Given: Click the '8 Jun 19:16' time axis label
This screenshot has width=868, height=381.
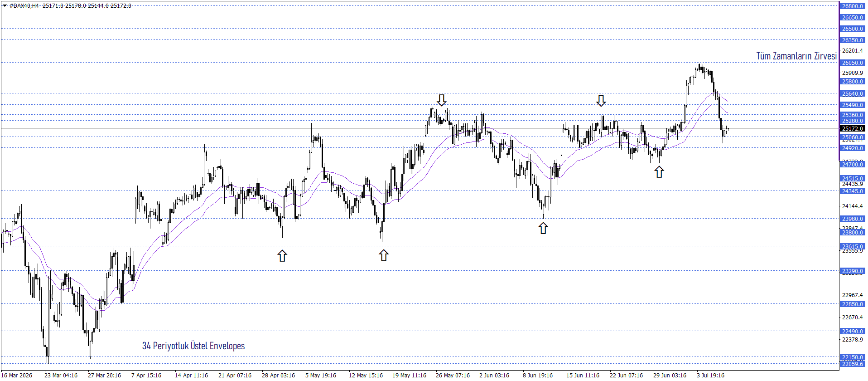Looking at the screenshot, I should click(x=538, y=376).
